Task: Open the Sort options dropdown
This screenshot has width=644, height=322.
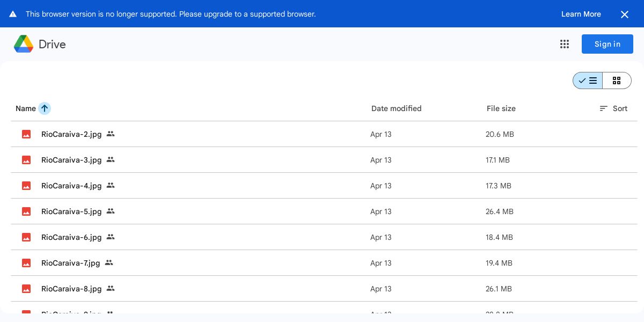Action: click(x=613, y=108)
